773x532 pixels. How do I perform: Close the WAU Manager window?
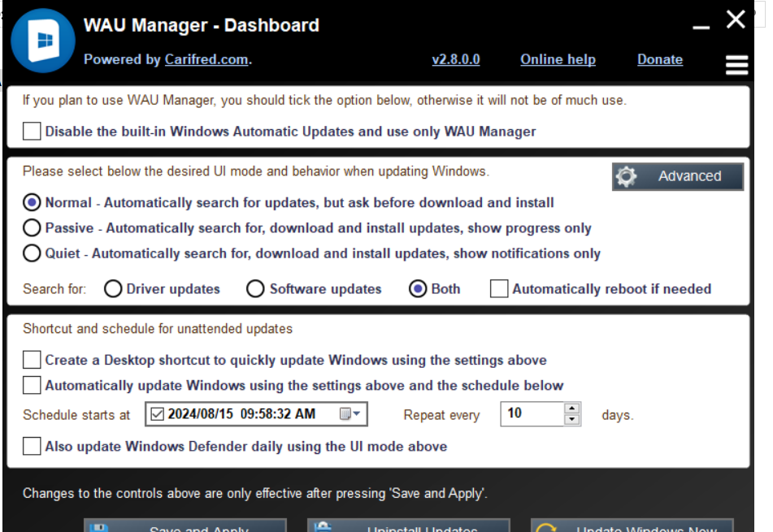click(x=736, y=19)
